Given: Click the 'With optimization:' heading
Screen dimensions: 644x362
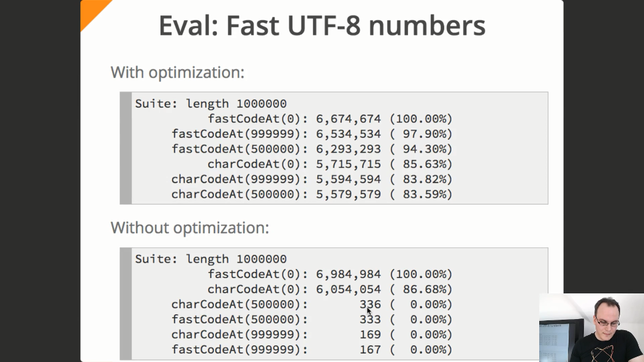Looking at the screenshot, I should [x=178, y=73].
